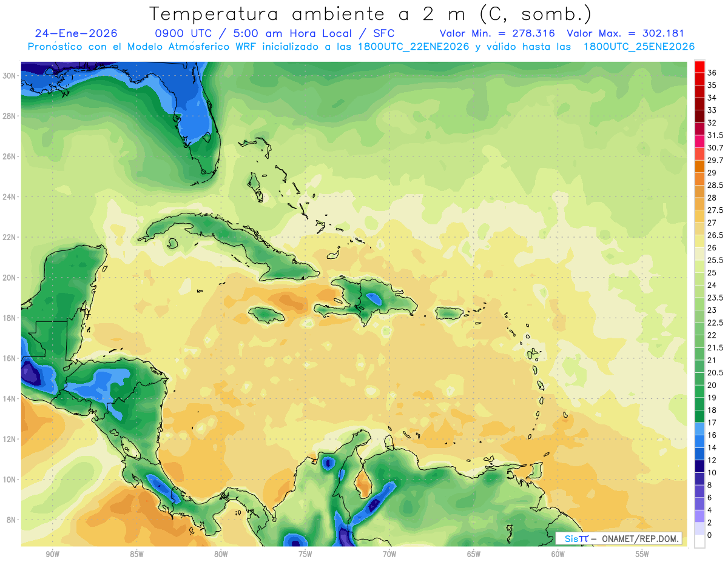Click legend value '34'
This screenshot has height=562, width=728.
tap(712, 98)
